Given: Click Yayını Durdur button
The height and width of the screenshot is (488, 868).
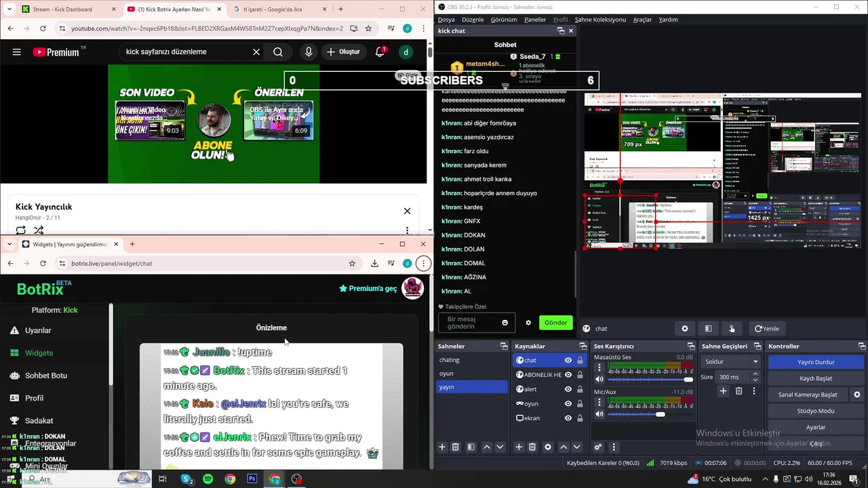Looking at the screenshot, I should tap(816, 362).
